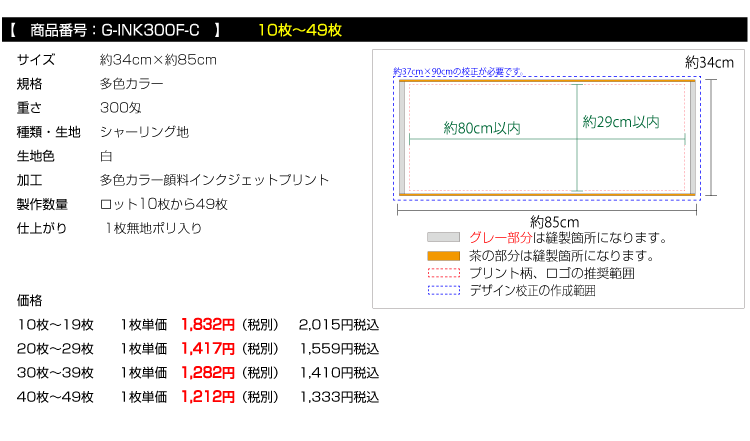Click the 価格 heading
The height and width of the screenshot is (441, 750).
tap(30, 300)
